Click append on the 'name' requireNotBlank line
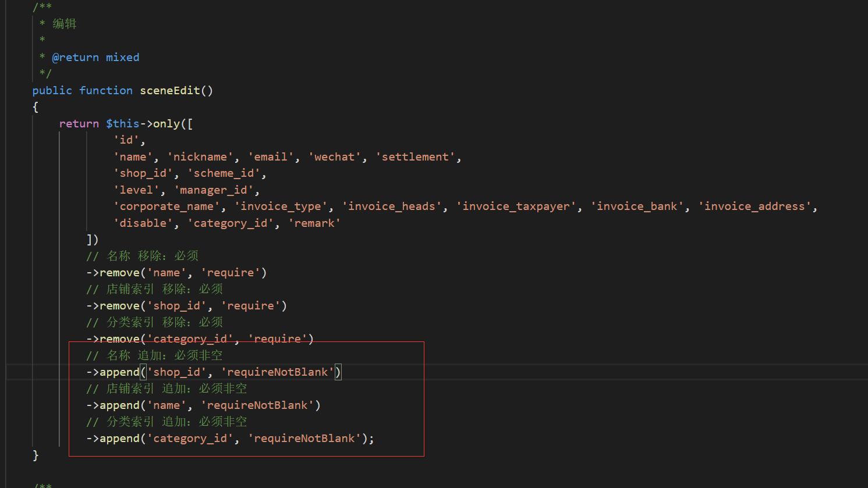Screen dimensions: 868x488 pos(119,405)
